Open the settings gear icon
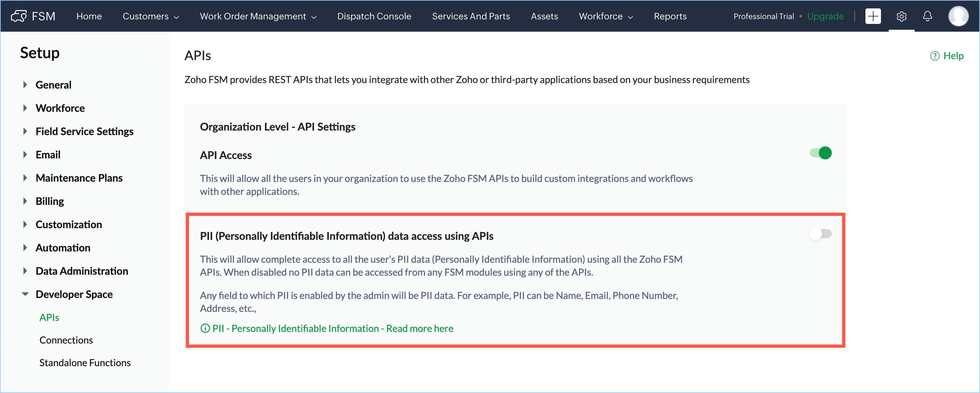Image resolution: width=980 pixels, height=393 pixels. pyautogui.click(x=901, y=16)
